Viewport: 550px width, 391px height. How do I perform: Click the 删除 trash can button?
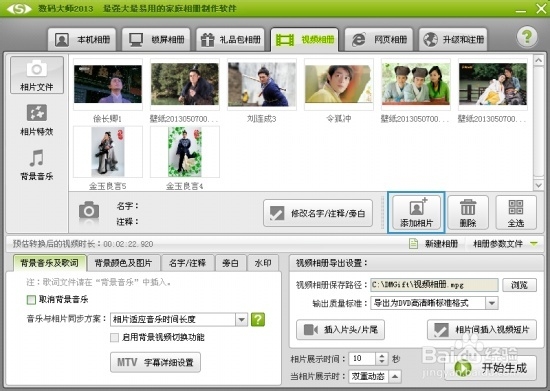pyautogui.click(x=468, y=213)
